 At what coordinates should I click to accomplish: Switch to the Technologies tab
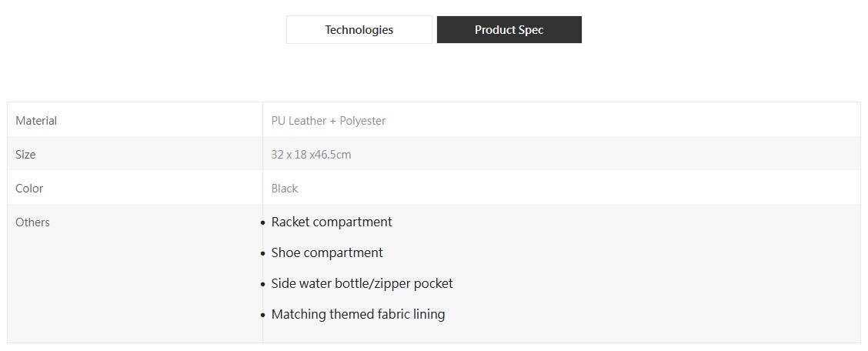click(359, 30)
